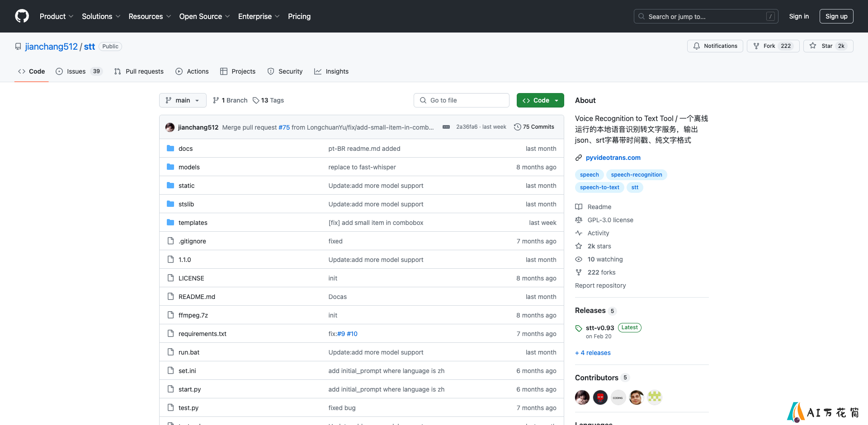Open the 75 Commits link
The width and height of the screenshot is (868, 425).
tap(534, 127)
